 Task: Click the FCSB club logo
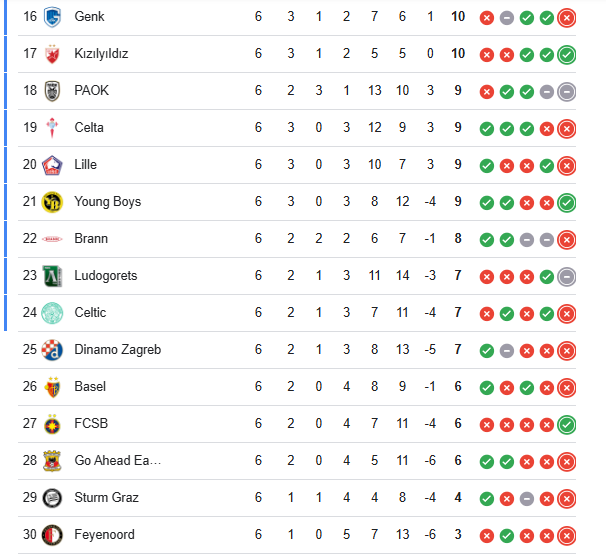[53, 424]
